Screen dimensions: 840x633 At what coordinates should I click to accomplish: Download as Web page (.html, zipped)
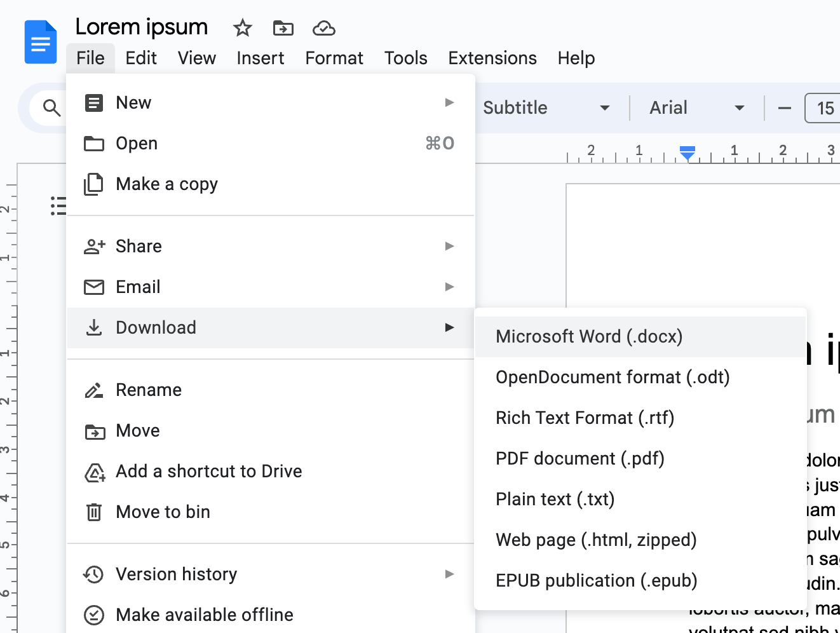pos(640,540)
